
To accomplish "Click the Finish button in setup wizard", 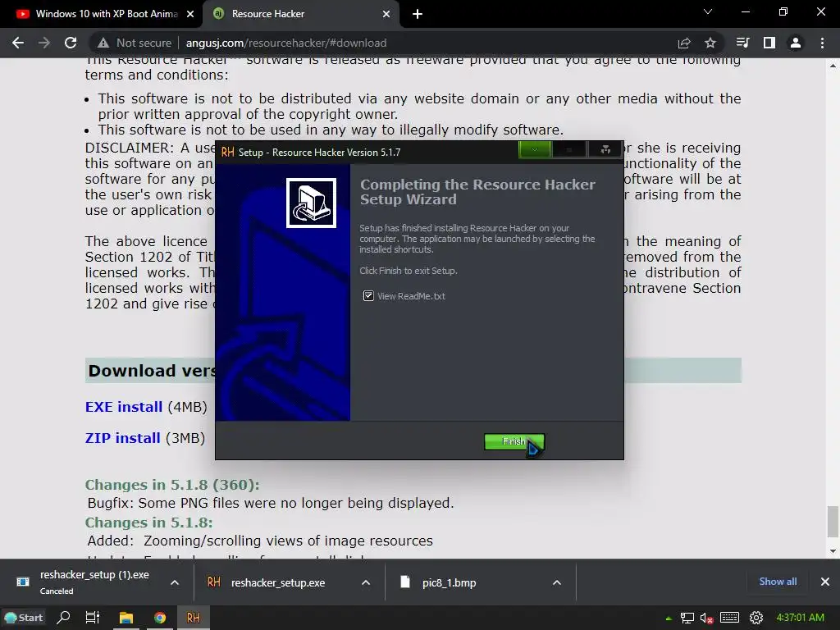I will point(514,442).
